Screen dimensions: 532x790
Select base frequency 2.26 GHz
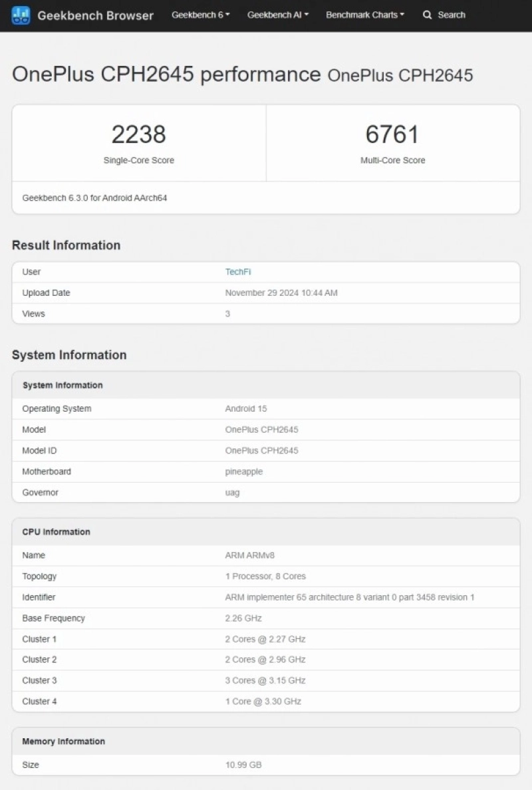(243, 618)
